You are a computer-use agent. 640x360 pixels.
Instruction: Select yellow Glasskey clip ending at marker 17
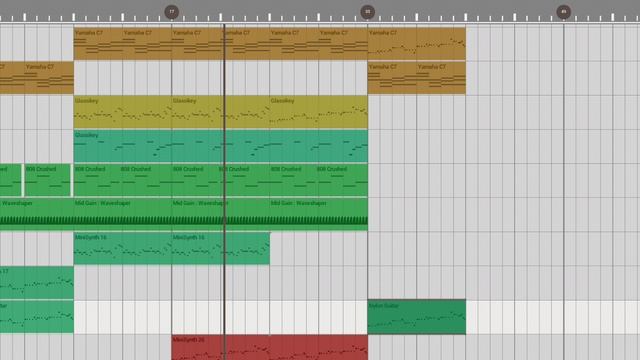[x=123, y=112]
